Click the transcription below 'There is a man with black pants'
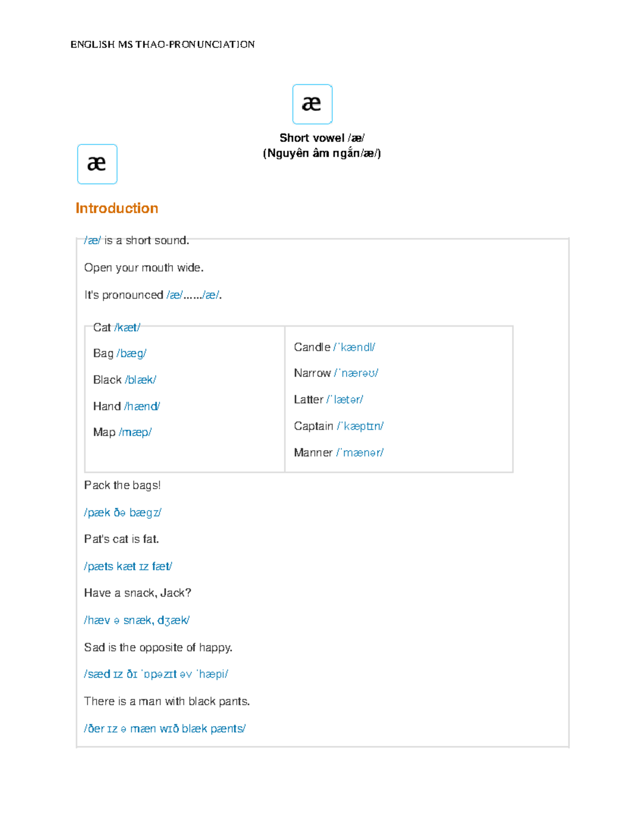The height and width of the screenshot is (834, 644). pos(165,729)
